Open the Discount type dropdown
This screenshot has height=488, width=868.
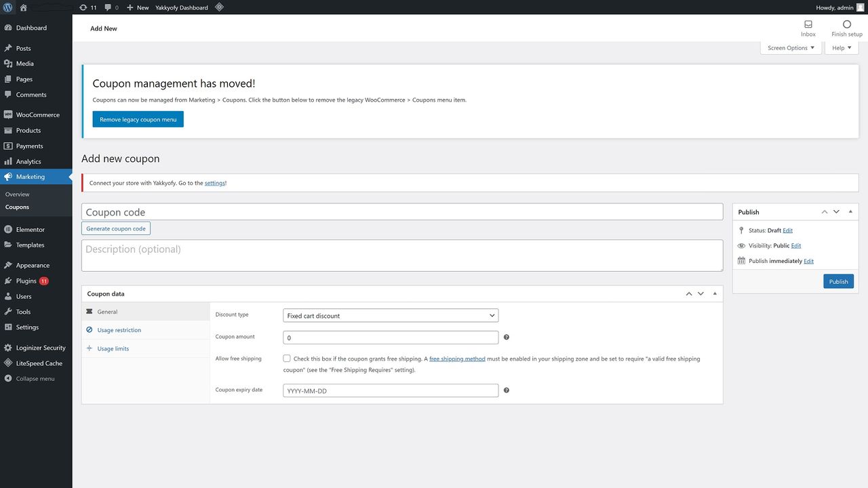(391, 315)
